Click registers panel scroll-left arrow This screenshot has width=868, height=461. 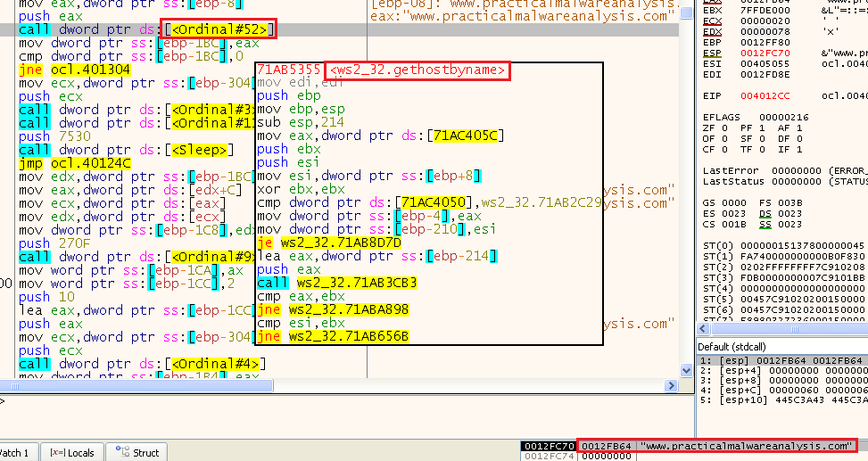coord(703,329)
